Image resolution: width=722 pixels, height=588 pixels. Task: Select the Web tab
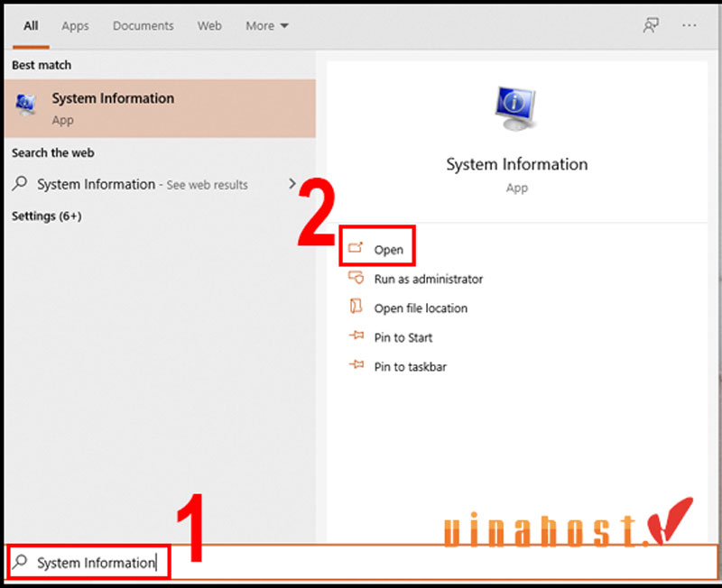209,26
